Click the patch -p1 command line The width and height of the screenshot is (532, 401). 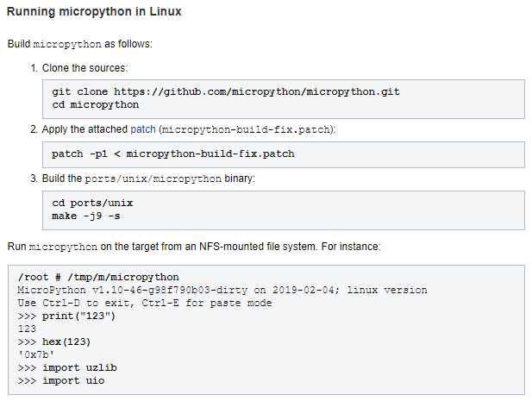pyautogui.click(x=173, y=154)
